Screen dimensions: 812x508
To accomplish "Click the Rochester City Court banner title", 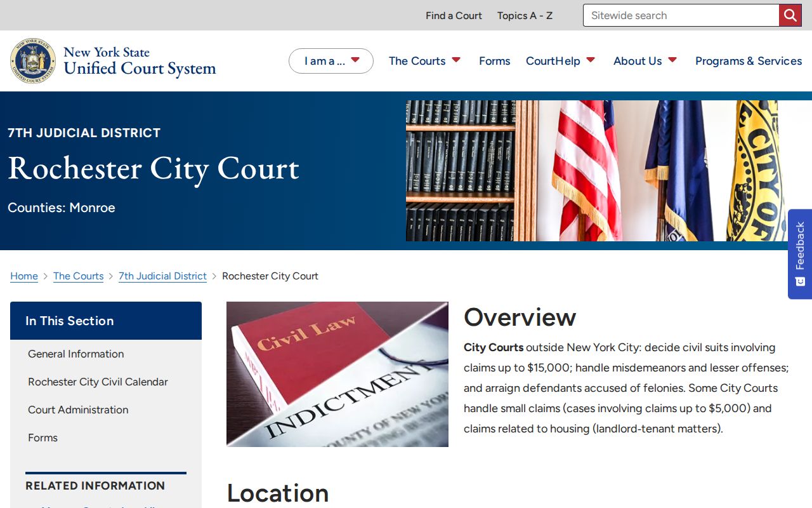I will (x=154, y=168).
